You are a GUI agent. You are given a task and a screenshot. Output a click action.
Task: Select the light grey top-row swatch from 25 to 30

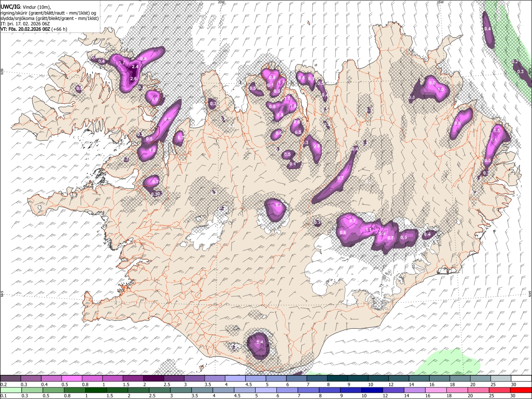501,378
